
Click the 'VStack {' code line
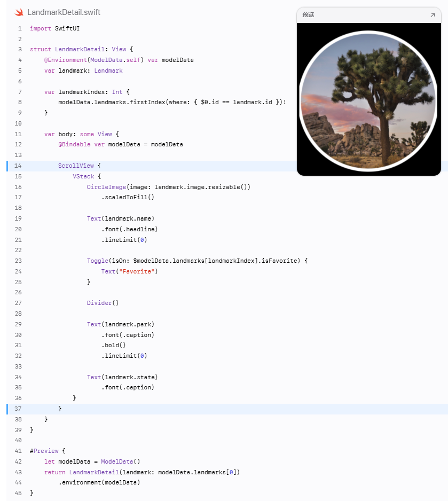(x=87, y=176)
